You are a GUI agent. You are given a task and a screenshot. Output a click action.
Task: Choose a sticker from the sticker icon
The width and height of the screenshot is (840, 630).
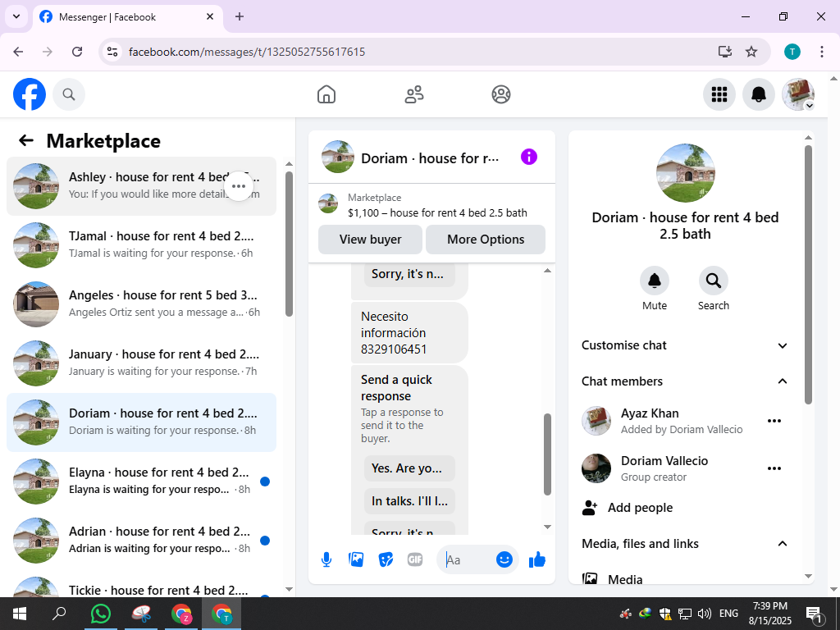tap(386, 559)
